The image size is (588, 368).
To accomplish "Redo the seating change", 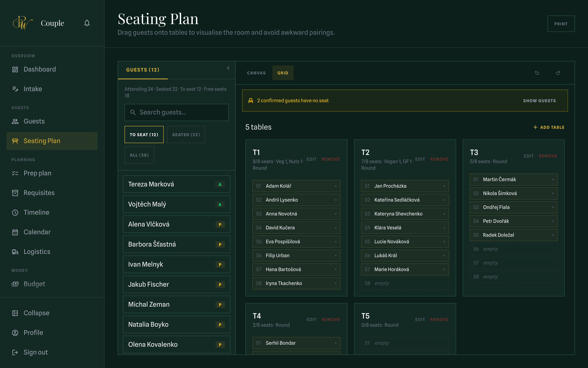I will 558,73.
